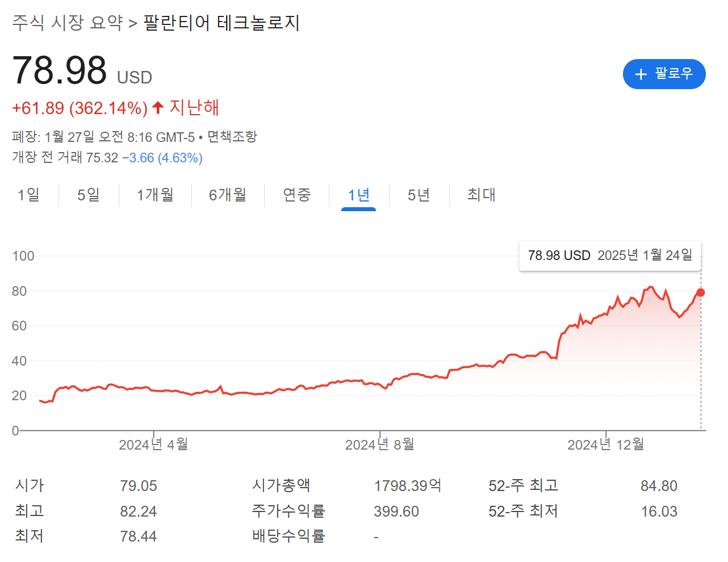Image resolution: width=728 pixels, height=562 pixels.
Task: Click the 시가총액 label
Action: 281,485
